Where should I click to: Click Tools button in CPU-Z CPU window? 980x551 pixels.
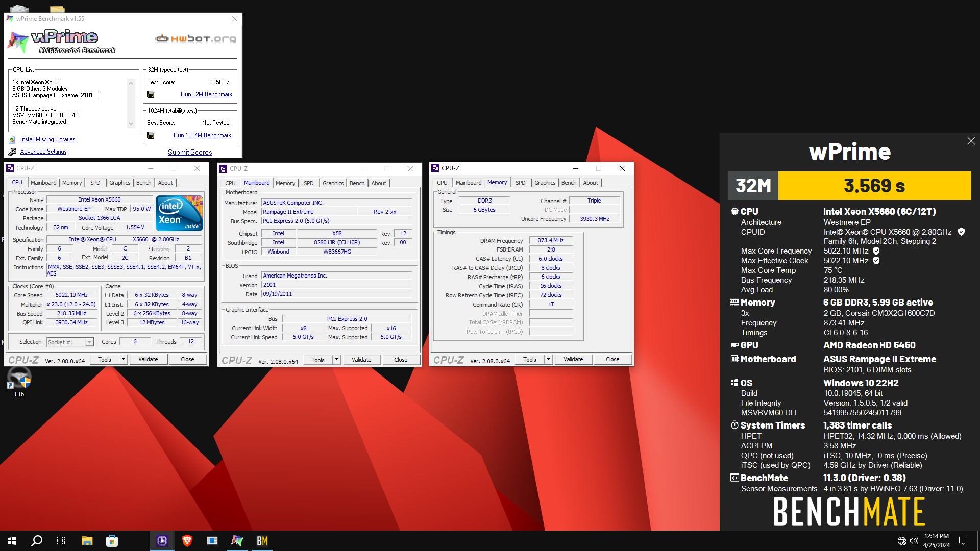[x=105, y=359]
